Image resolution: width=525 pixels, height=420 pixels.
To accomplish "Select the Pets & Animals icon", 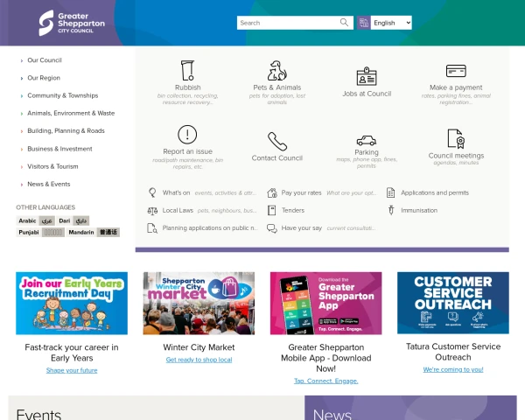I will [x=276, y=70].
